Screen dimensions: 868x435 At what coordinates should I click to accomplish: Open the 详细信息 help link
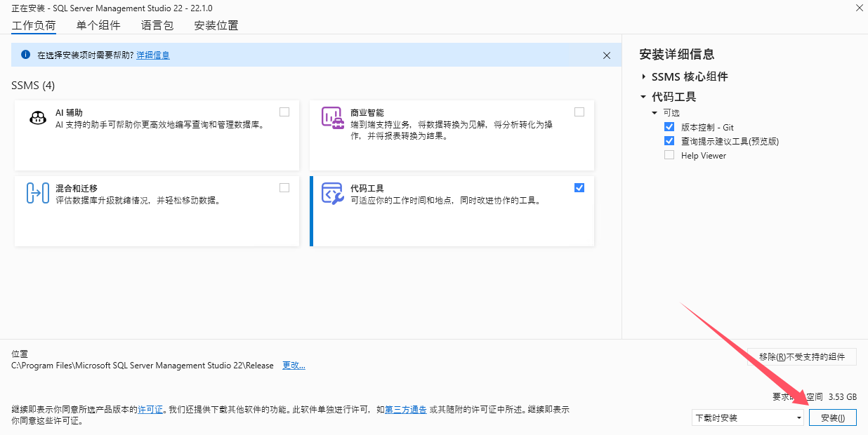click(153, 55)
